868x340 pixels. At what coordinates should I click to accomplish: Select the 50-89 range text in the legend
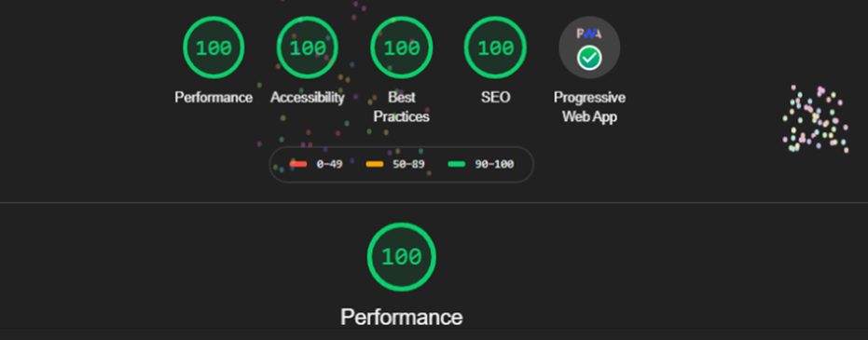(x=408, y=164)
